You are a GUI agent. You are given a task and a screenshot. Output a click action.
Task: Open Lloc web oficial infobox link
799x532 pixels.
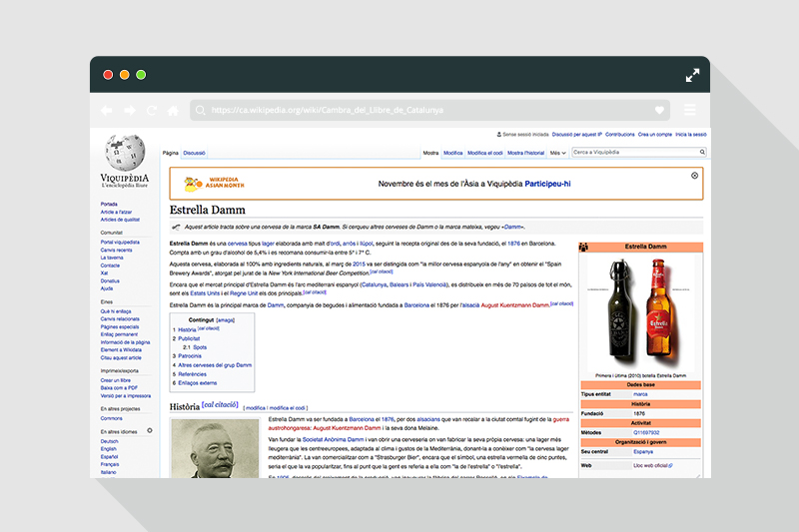tap(652, 465)
